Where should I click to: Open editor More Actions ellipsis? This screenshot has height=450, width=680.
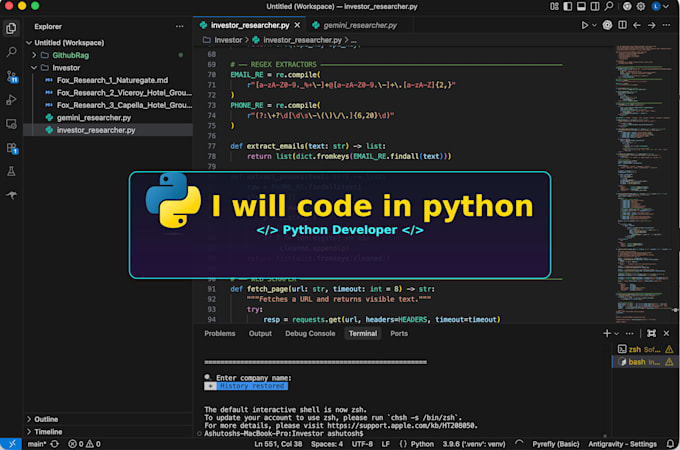pyautogui.click(x=666, y=26)
